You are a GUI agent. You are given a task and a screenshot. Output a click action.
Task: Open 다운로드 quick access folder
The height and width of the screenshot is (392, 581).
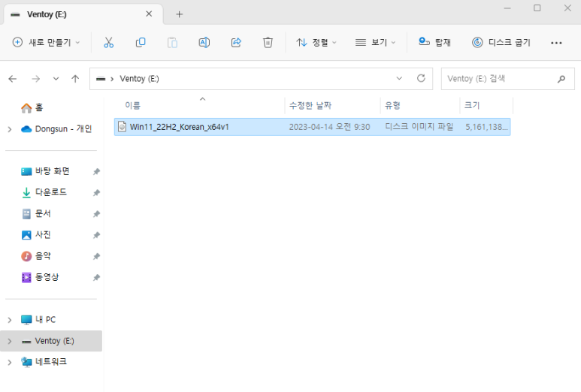point(44,192)
